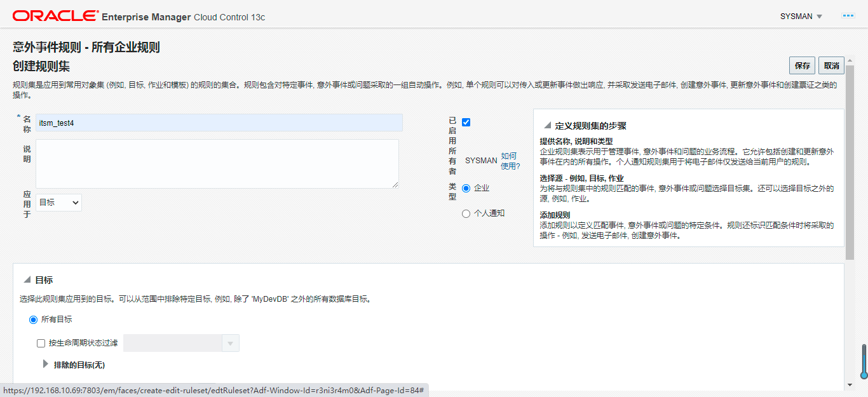Toggle the 已启用 checkbox
The image size is (868, 397).
click(x=466, y=122)
